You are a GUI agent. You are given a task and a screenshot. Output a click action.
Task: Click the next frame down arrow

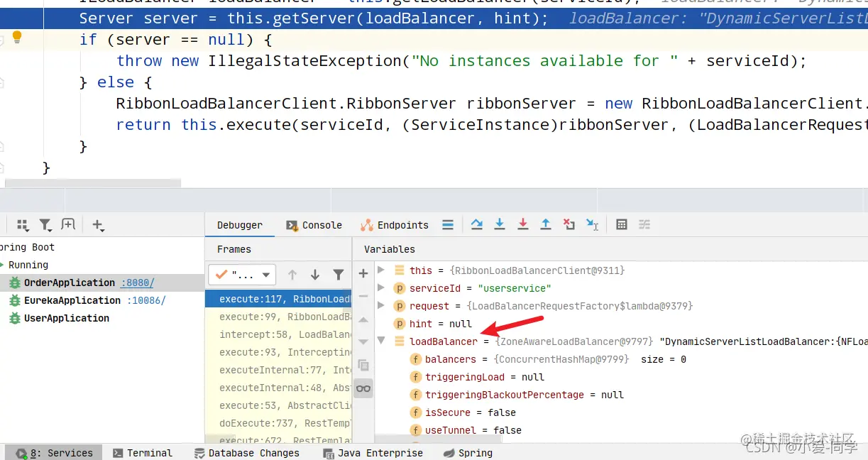click(x=315, y=275)
